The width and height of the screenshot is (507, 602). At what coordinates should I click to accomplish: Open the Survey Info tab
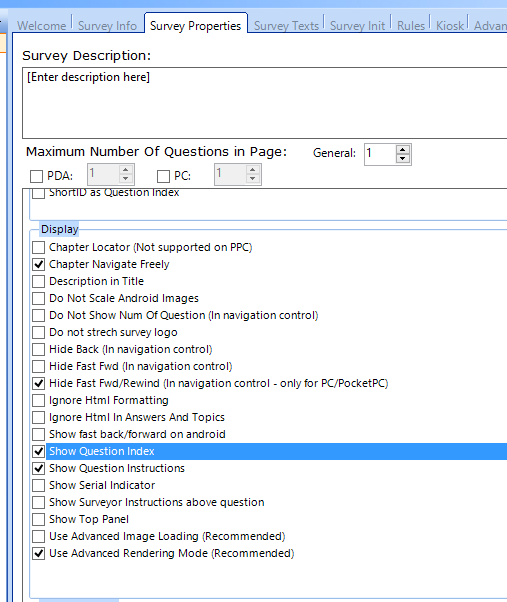tap(107, 26)
